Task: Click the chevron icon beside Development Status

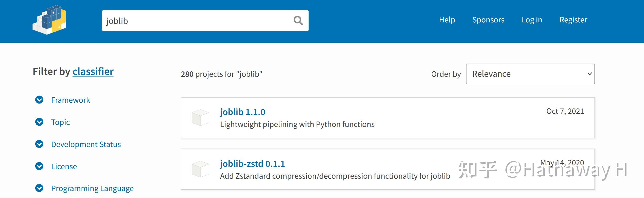Action: click(39, 144)
